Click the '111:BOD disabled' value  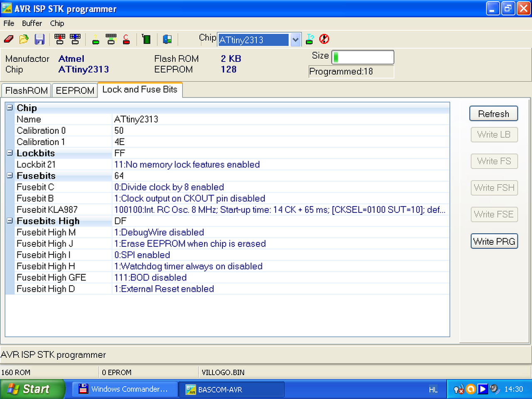(150, 278)
